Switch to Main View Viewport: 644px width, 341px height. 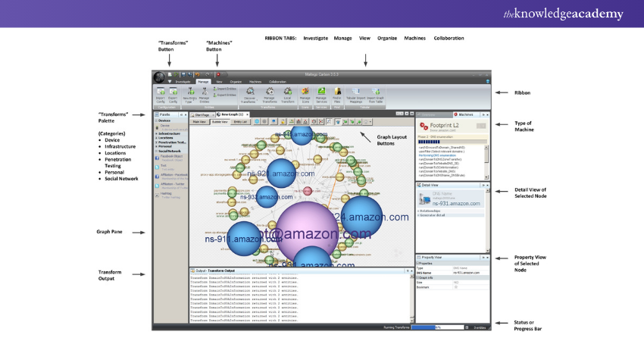click(x=199, y=122)
